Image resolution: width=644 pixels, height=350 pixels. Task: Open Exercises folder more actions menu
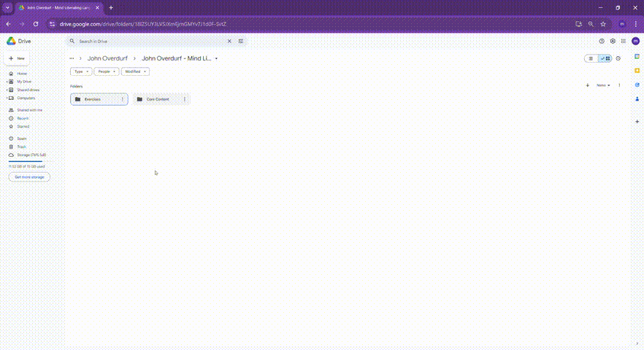click(x=123, y=99)
